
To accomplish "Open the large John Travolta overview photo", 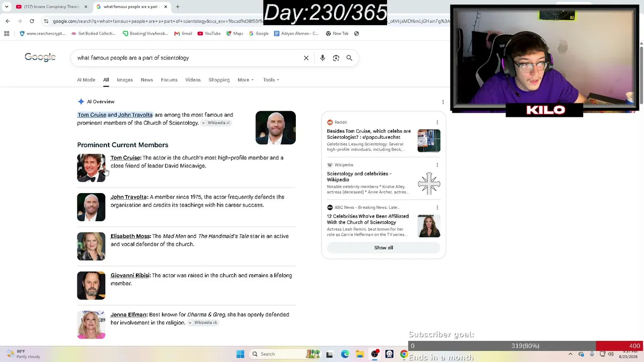I will click(276, 128).
